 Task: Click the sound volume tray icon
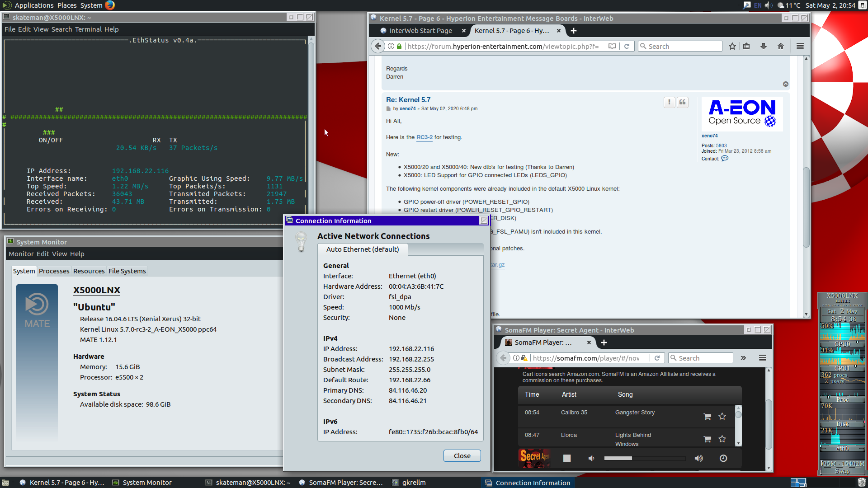tap(768, 5)
